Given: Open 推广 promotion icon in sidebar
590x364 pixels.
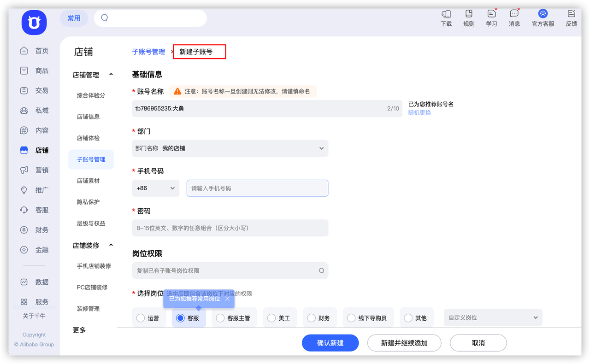Looking at the screenshot, I should [24, 190].
